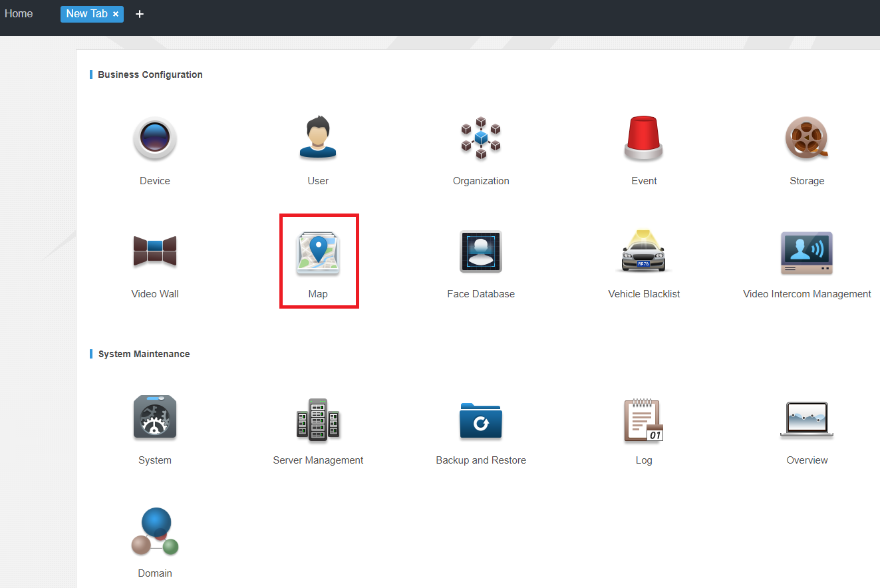The width and height of the screenshot is (880, 588).
Task: Open the Map configuration icon
Action: 318,253
